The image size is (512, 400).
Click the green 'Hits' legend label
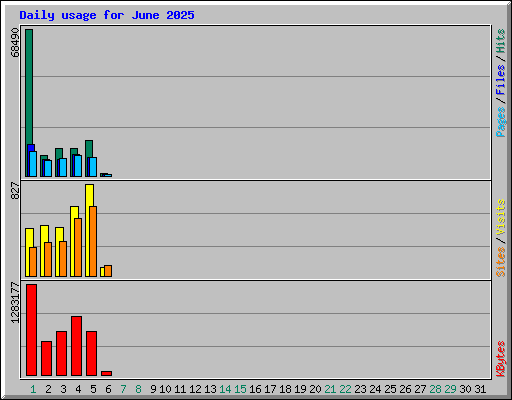pyautogui.click(x=500, y=41)
